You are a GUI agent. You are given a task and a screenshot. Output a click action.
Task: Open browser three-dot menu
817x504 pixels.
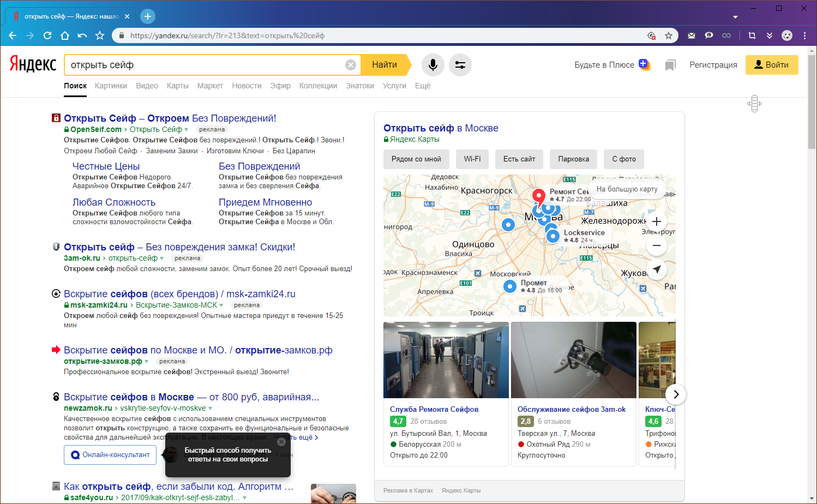pyautogui.click(x=804, y=35)
